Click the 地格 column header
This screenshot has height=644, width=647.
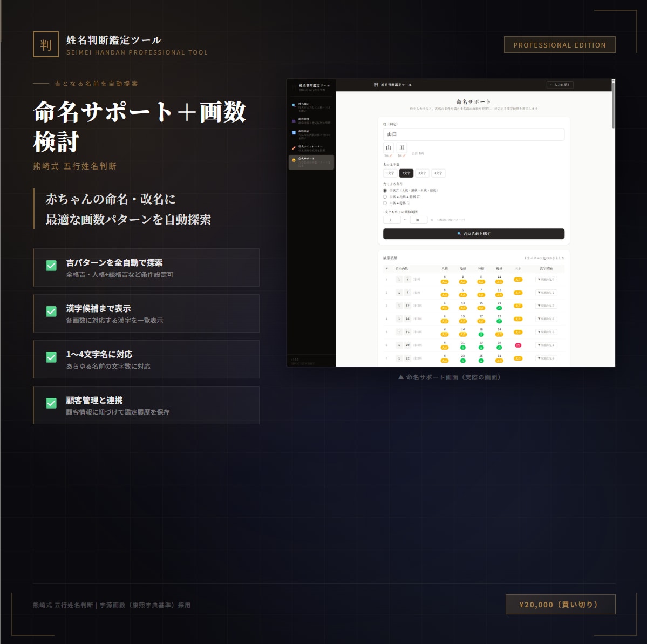coord(463,268)
